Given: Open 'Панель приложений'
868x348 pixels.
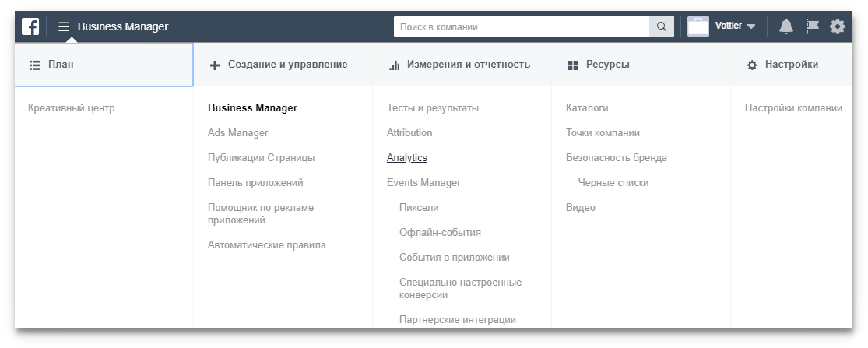Looking at the screenshot, I should point(255,183).
